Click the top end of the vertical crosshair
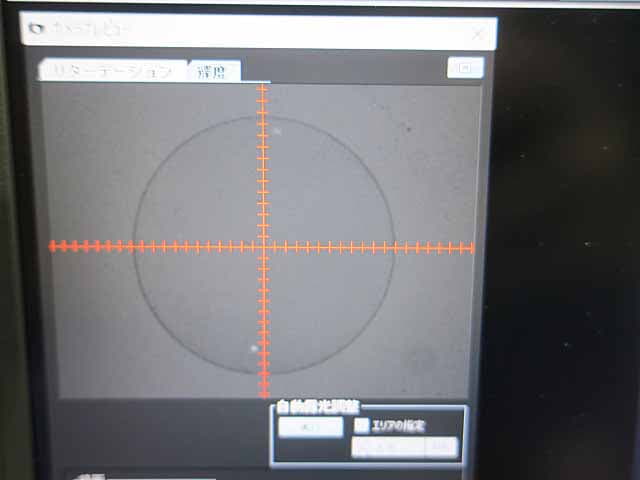Screen dimensions: 640x480 click(263, 89)
